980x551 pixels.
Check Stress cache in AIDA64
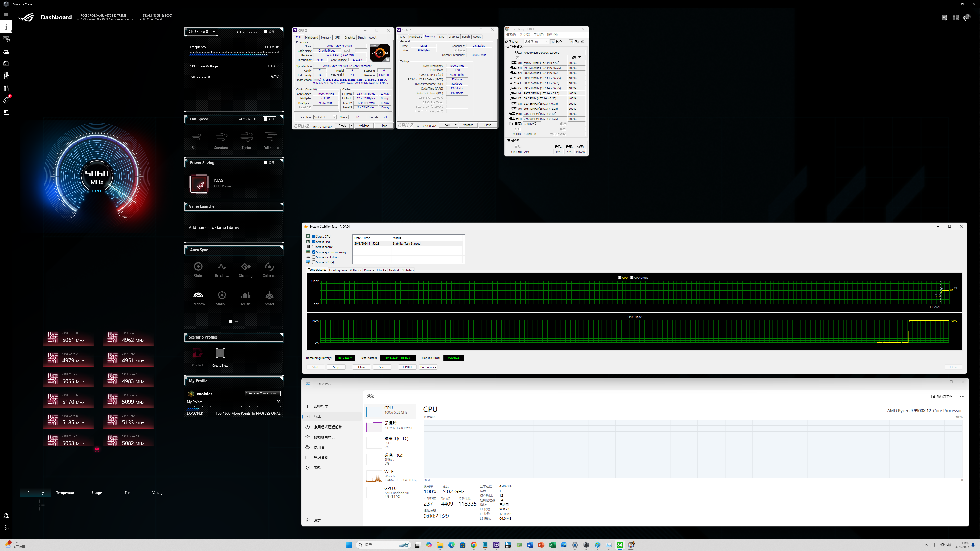pyautogui.click(x=314, y=247)
